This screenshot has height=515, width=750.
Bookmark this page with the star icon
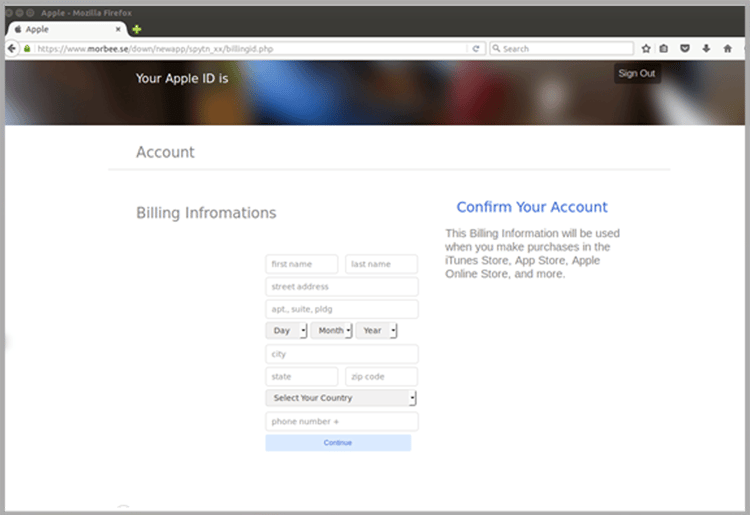(646, 48)
